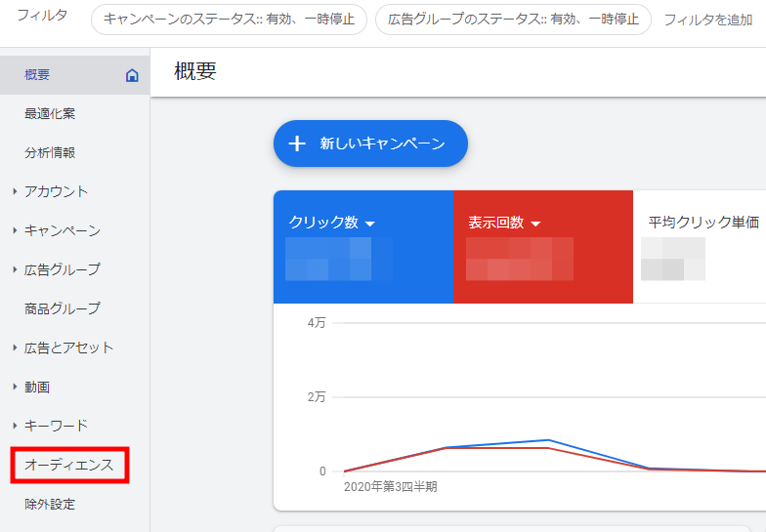
Task: Open 商品グループ in the sidebar
Action: [x=63, y=308]
